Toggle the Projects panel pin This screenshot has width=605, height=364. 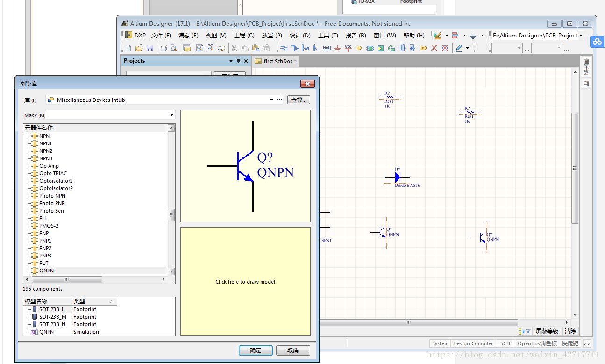[x=238, y=61]
